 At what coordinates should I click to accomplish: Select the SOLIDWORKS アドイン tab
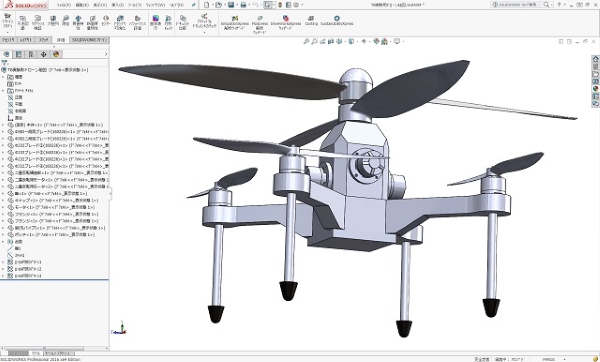click(90, 40)
